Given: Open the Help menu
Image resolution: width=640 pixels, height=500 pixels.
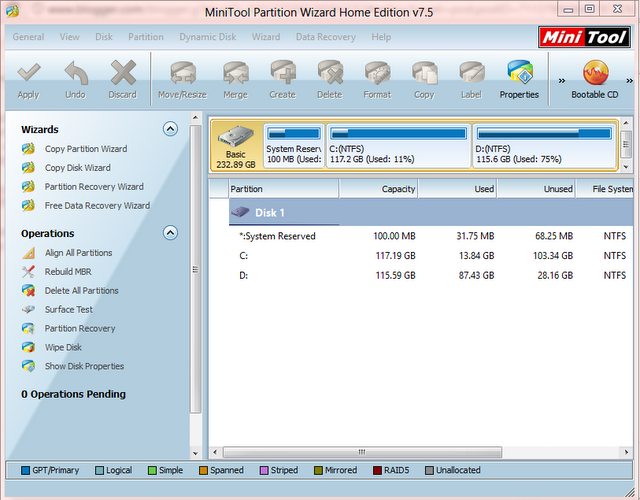Looking at the screenshot, I should pos(381,37).
